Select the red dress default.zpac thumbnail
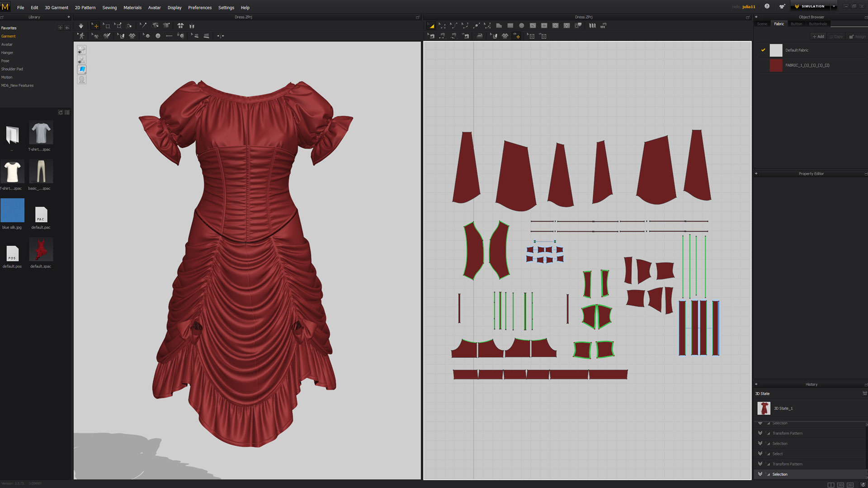 (41, 250)
